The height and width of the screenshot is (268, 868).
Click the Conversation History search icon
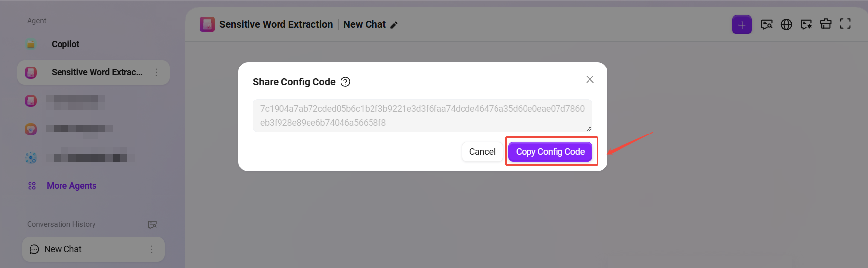pos(153,225)
